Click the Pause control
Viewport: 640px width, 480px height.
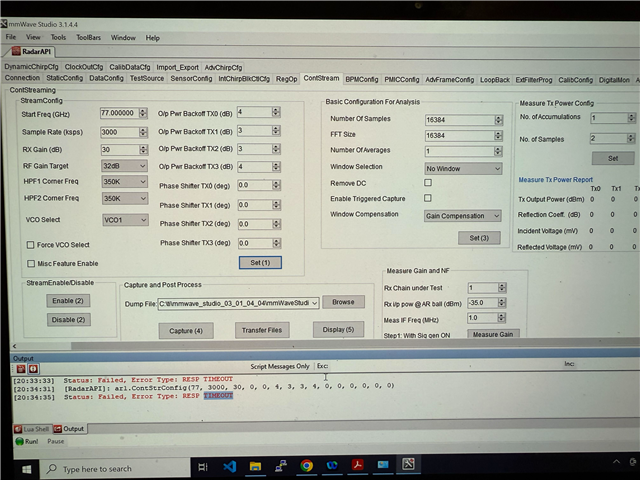[56, 441]
